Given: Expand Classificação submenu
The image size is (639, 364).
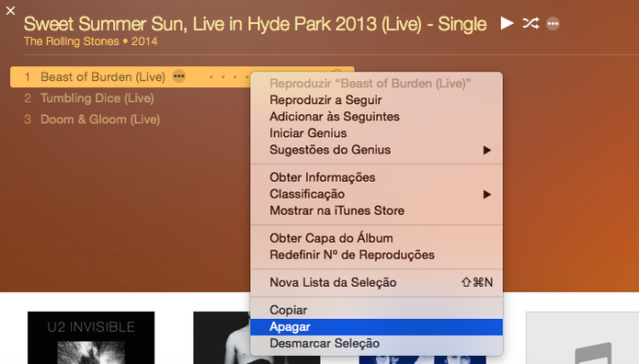Looking at the screenshot, I should pyautogui.click(x=376, y=194).
